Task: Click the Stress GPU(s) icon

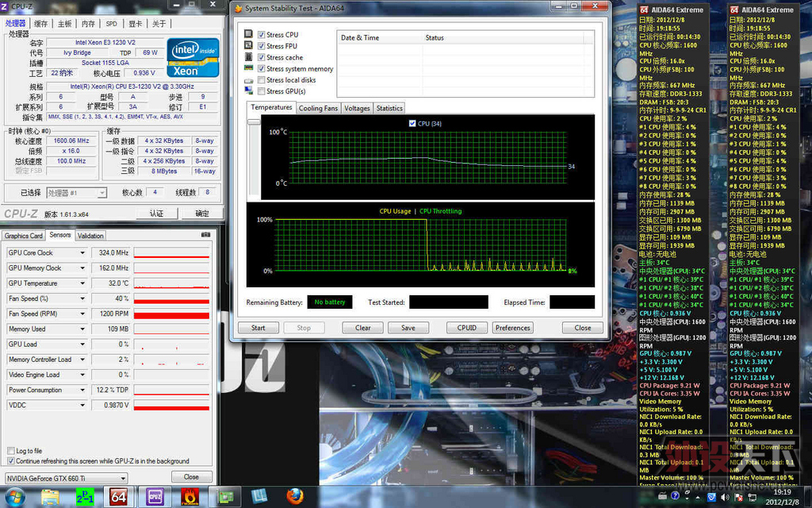Action: (248, 90)
